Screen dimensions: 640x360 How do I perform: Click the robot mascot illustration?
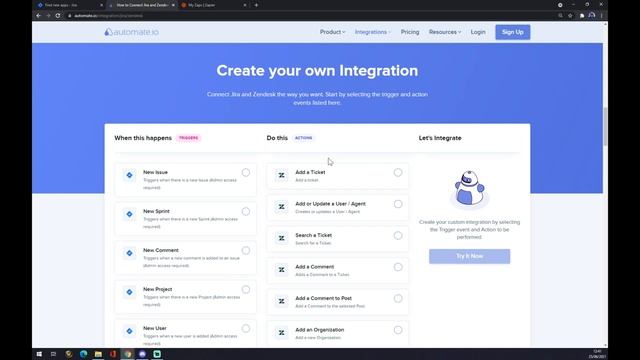[x=469, y=189]
